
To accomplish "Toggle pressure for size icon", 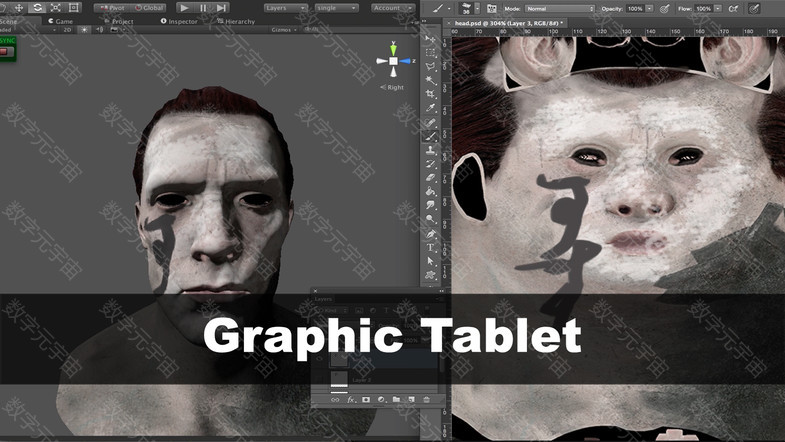I will [753, 9].
